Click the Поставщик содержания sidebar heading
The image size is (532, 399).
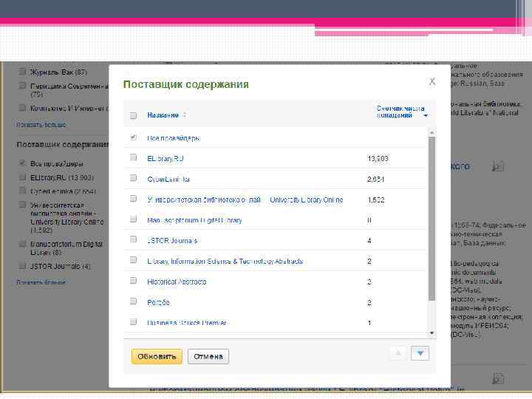tap(62, 145)
